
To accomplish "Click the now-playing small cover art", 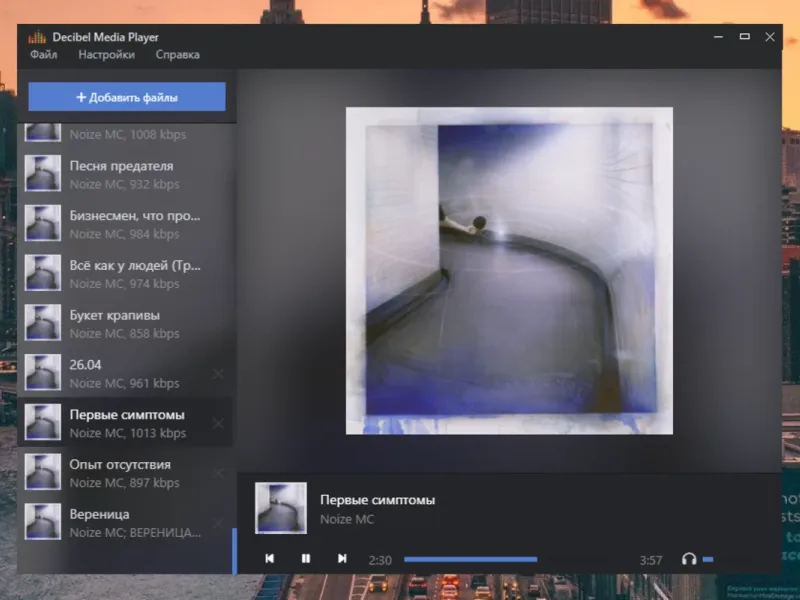I will pyautogui.click(x=281, y=508).
